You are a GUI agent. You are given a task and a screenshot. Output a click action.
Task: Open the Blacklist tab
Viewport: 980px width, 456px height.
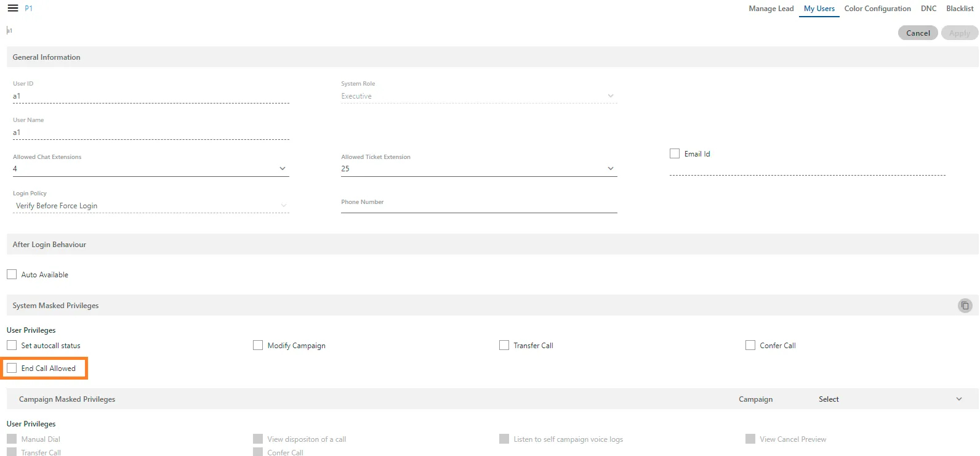pyautogui.click(x=960, y=9)
